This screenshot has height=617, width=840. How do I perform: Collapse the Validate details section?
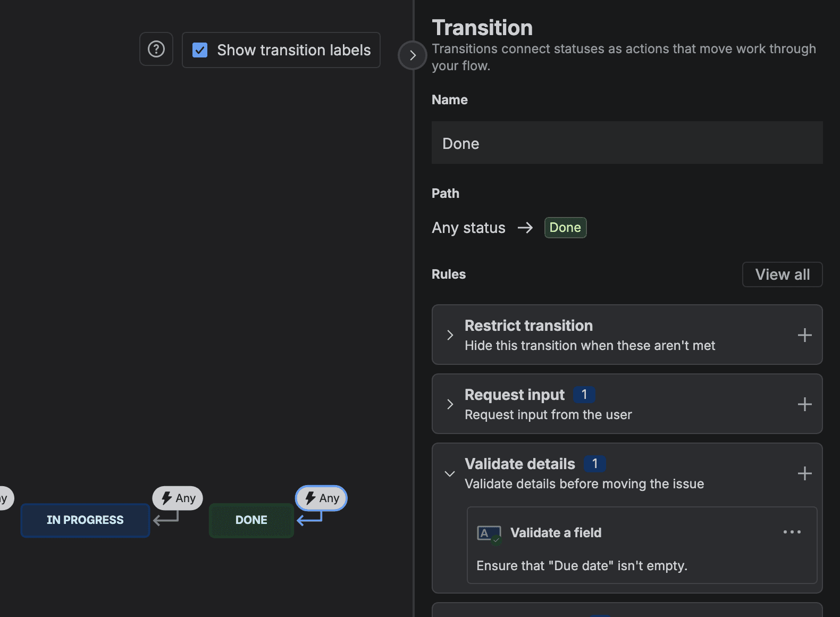coord(450,473)
